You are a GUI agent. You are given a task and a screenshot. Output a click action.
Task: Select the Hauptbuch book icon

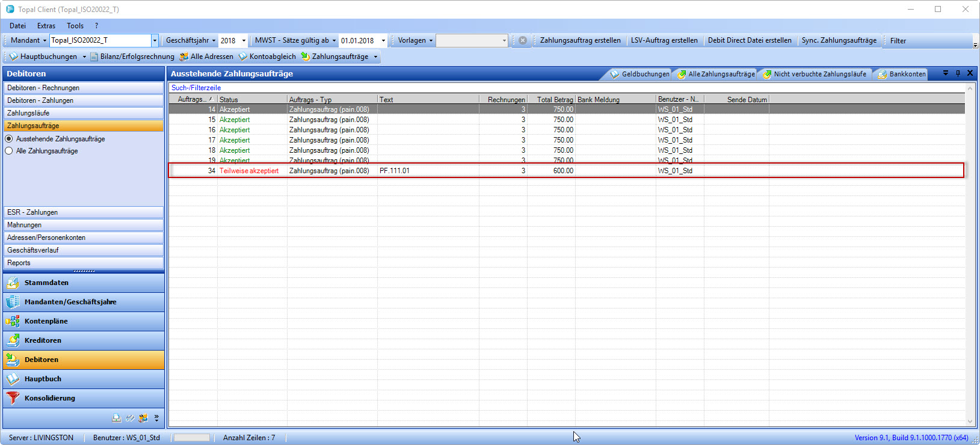(x=13, y=379)
